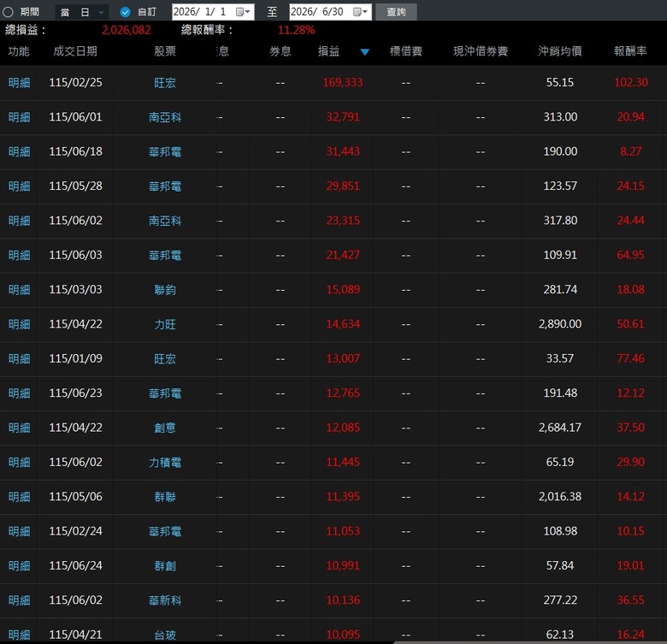Viewport: 667px width, 644px height.
Task: Sort by 報酬率 column header
Action: click(630, 51)
